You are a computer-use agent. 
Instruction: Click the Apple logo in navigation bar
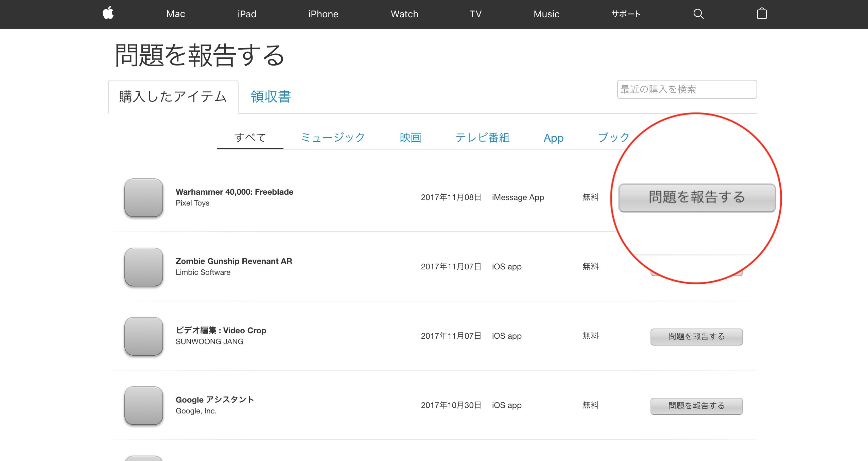(108, 13)
